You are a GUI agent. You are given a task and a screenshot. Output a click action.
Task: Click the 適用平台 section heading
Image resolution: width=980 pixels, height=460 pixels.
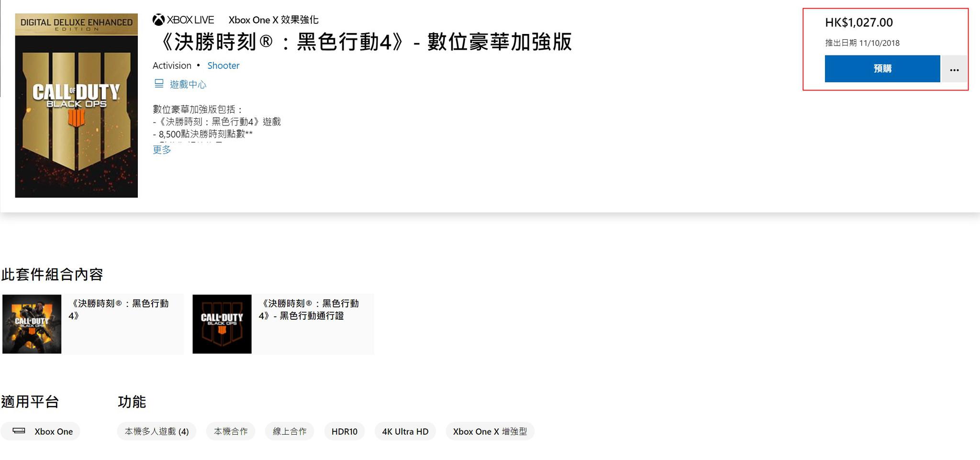[30, 402]
